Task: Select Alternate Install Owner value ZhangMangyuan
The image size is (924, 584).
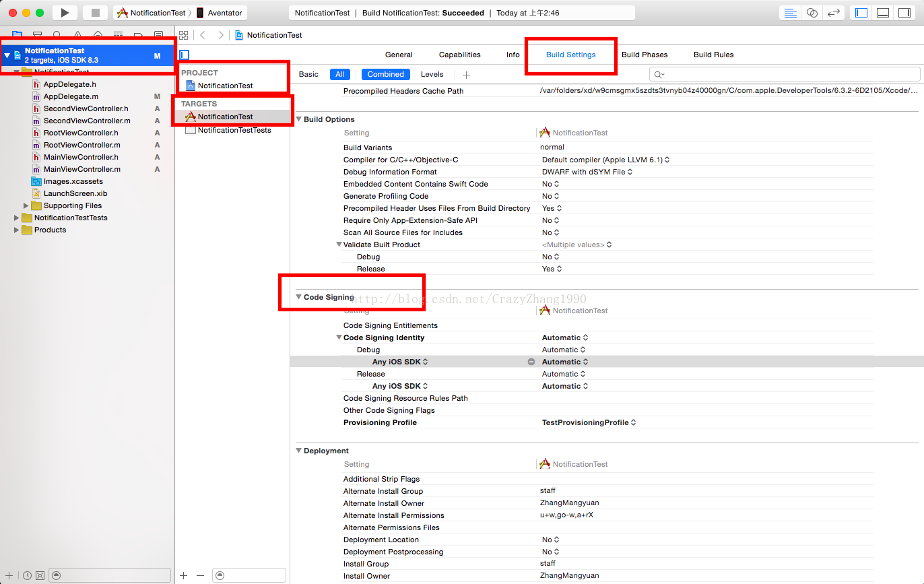Action: [569, 502]
